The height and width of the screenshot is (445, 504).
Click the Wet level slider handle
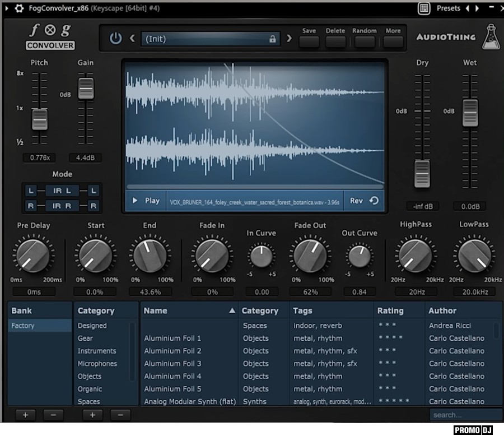pyautogui.click(x=470, y=113)
